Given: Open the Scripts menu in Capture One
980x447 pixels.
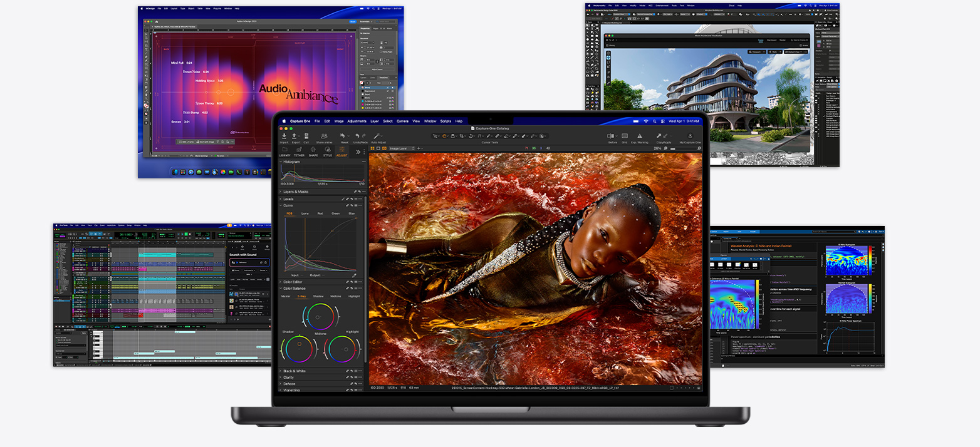Looking at the screenshot, I should click(446, 121).
